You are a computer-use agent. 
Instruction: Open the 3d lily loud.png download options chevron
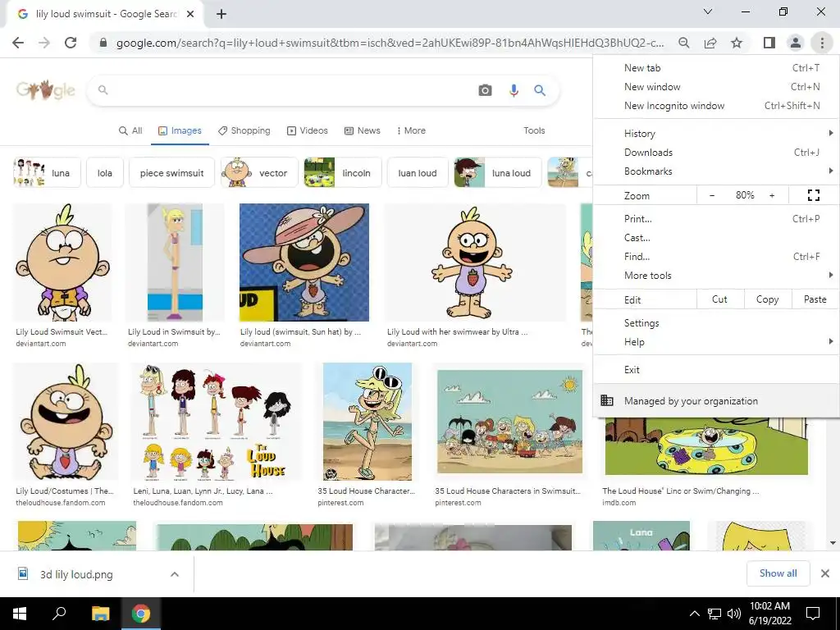175,574
